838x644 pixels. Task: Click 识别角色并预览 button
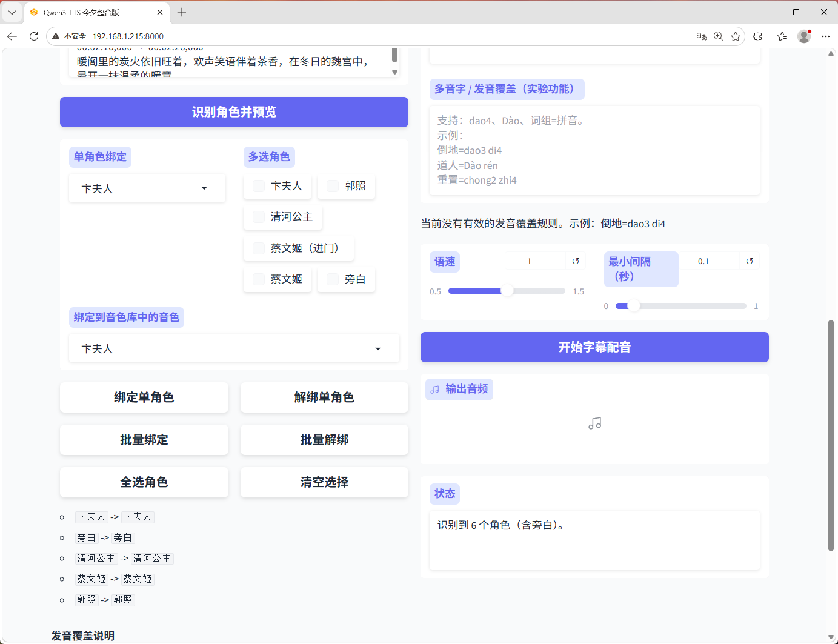click(234, 112)
